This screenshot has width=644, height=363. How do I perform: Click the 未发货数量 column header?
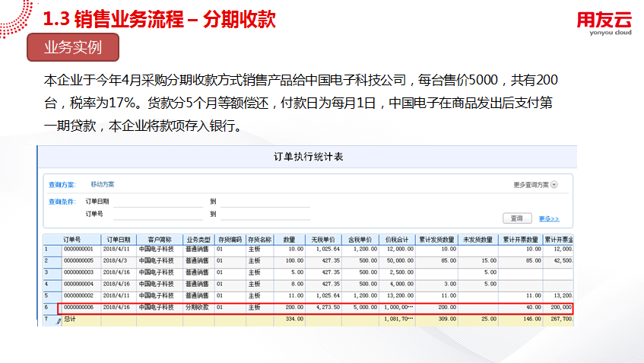tap(479, 238)
